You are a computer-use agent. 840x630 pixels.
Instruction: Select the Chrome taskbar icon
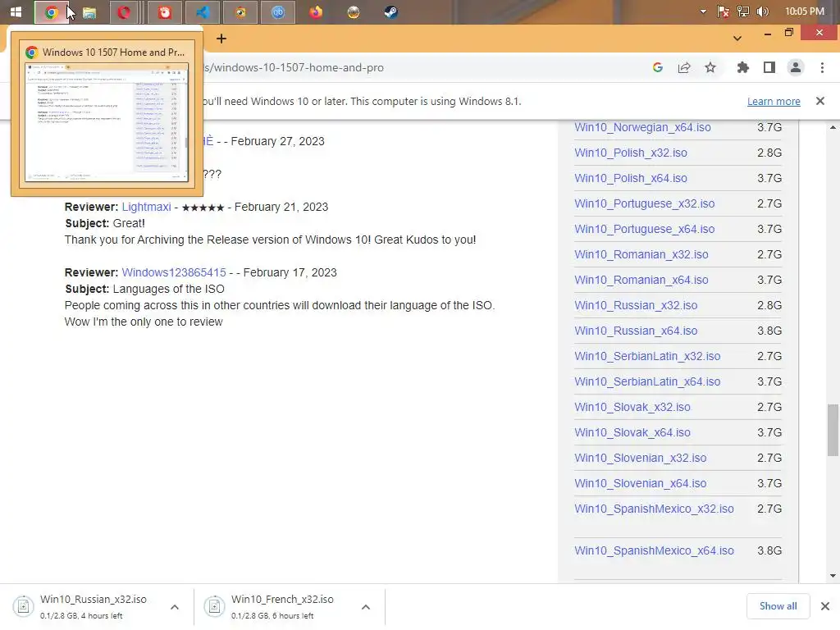[52, 11]
